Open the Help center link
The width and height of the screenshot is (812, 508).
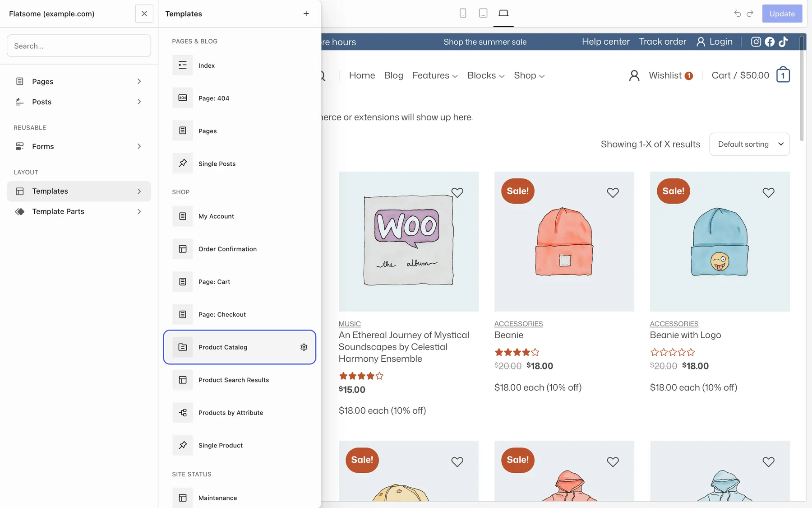pyautogui.click(x=605, y=42)
